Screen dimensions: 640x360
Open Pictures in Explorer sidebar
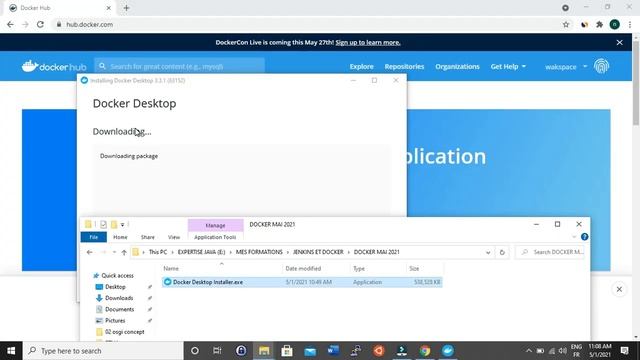coord(115,320)
